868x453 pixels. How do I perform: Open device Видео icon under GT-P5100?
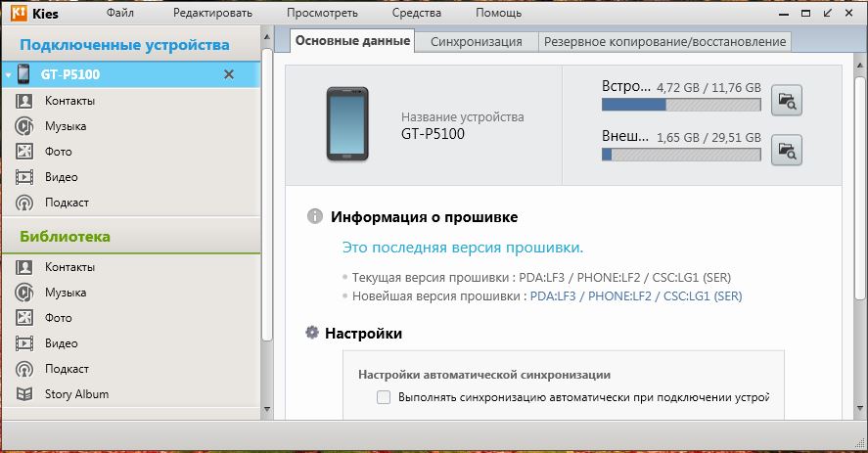23,177
